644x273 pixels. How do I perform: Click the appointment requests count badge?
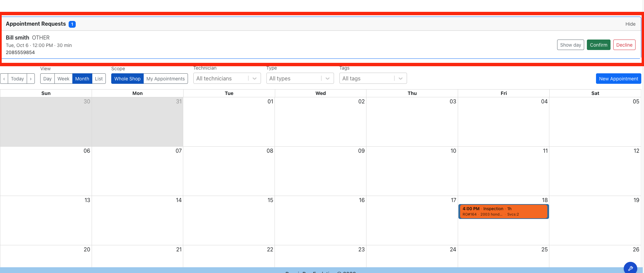point(72,24)
